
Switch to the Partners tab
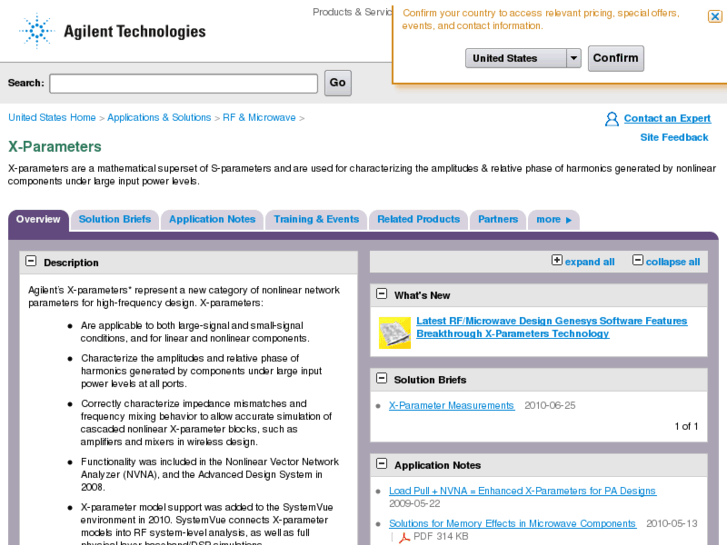pos(498,219)
